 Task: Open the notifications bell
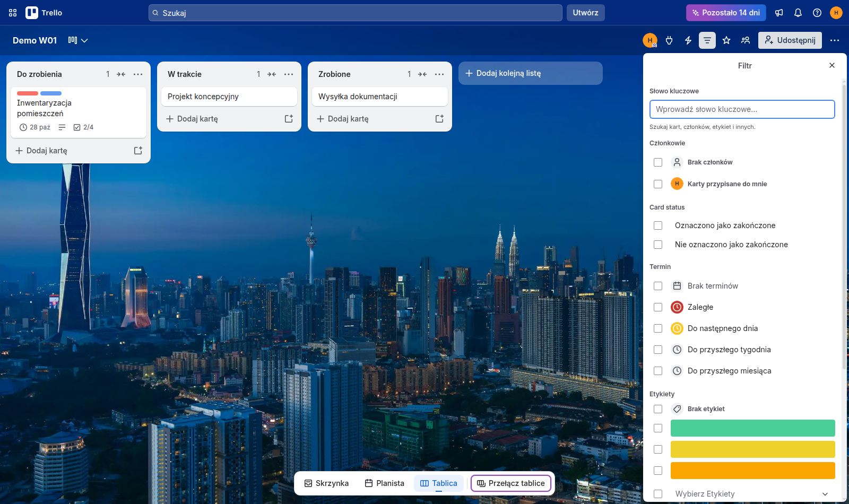click(x=798, y=13)
